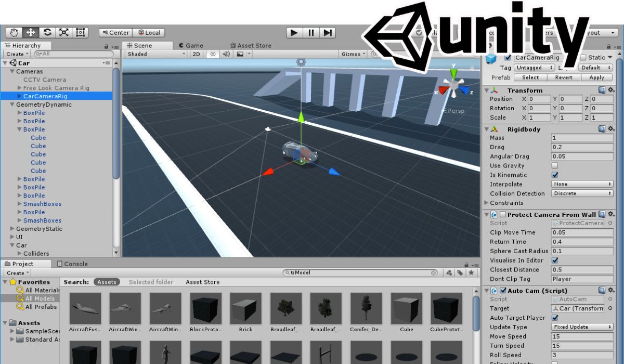Select the Hand tool
The width and height of the screenshot is (624, 364).
coord(14,33)
